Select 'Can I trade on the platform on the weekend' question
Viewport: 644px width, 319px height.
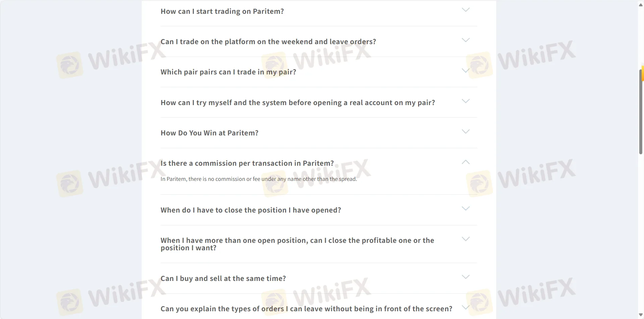pyautogui.click(x=268, y=42)
